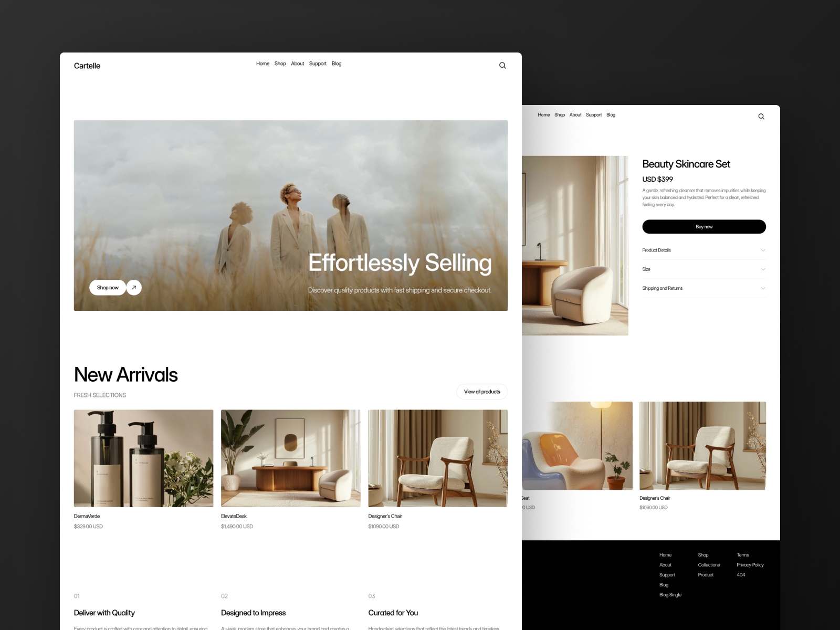The width and height of the screenshot is (840, 630).
Task: Open the Blog Single footer link
Action: 670,595
